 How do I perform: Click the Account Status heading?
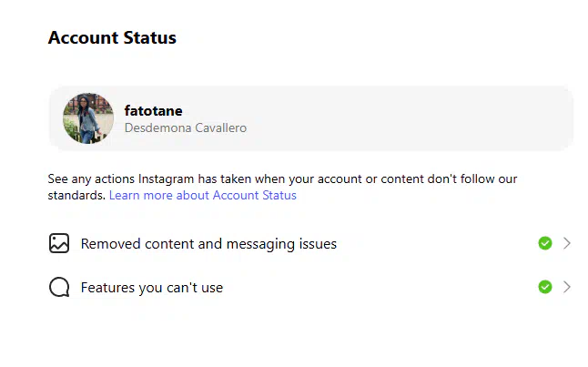tap(112, 37)
